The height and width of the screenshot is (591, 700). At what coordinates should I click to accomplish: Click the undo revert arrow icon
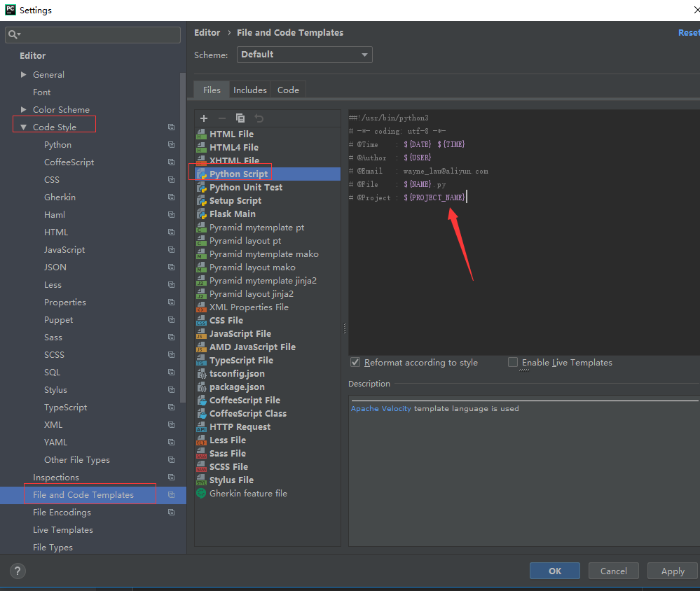coord(259,118)
